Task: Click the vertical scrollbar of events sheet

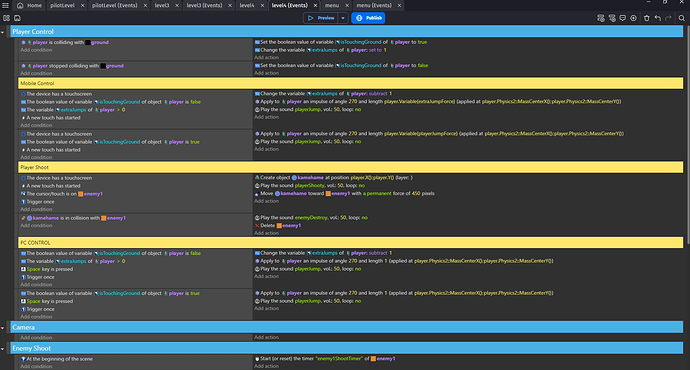Action: pyautogui.click(x=687, y=132)
